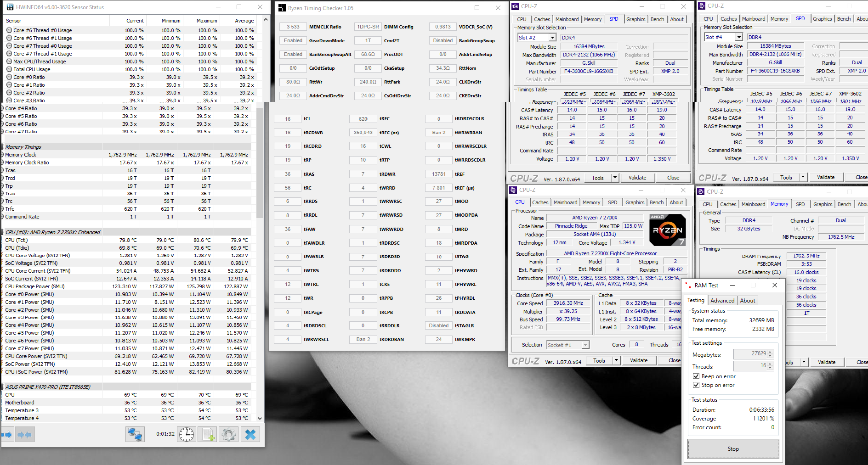Click sensor icon beside Max CPU/Thread Usage

[x=9, y=62]
